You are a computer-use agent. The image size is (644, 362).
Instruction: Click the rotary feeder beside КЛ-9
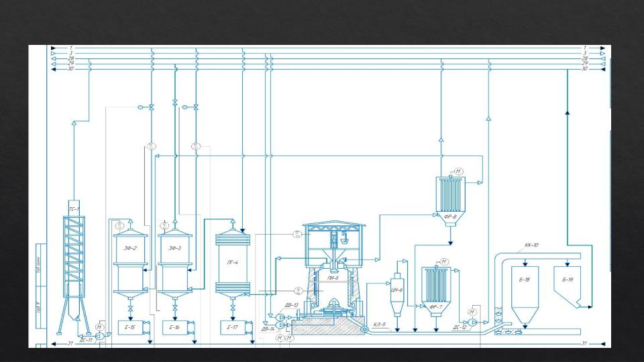click(x=364, y=328)
